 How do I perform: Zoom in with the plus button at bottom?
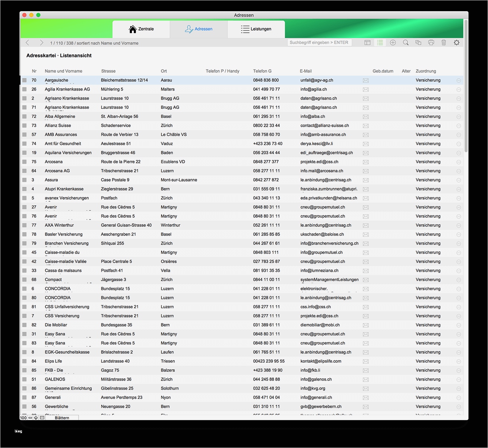36,418
